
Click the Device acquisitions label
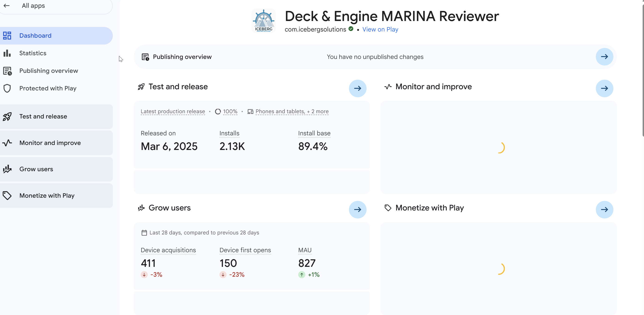click(168, 250)
